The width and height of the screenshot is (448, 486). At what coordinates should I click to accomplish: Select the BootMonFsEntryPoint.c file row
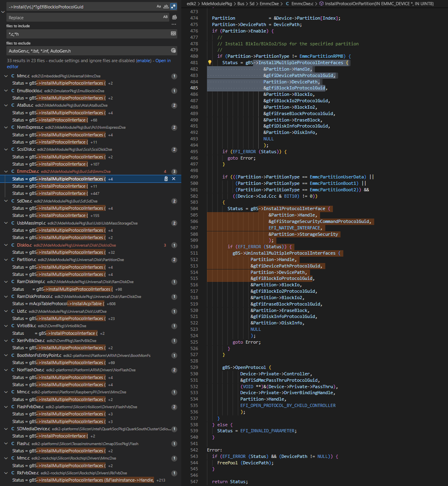coord(91,355)
